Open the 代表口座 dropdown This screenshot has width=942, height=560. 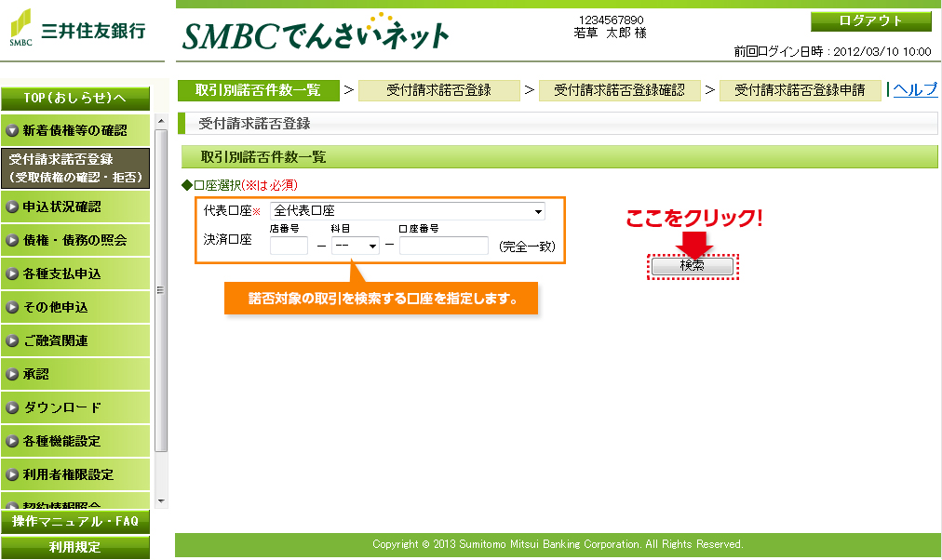pos(408,210)
